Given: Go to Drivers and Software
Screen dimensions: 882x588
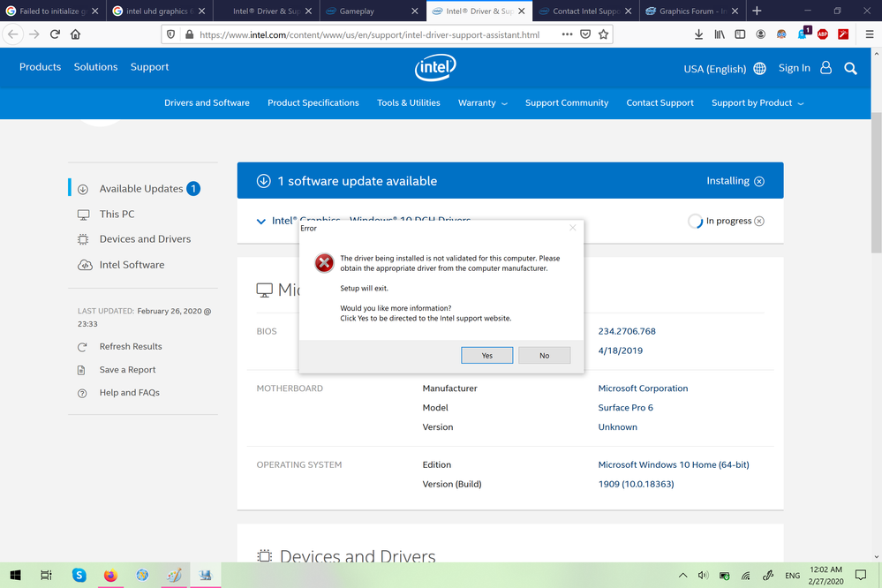Looking at the screenshot, I should click(x=207, y=103).
